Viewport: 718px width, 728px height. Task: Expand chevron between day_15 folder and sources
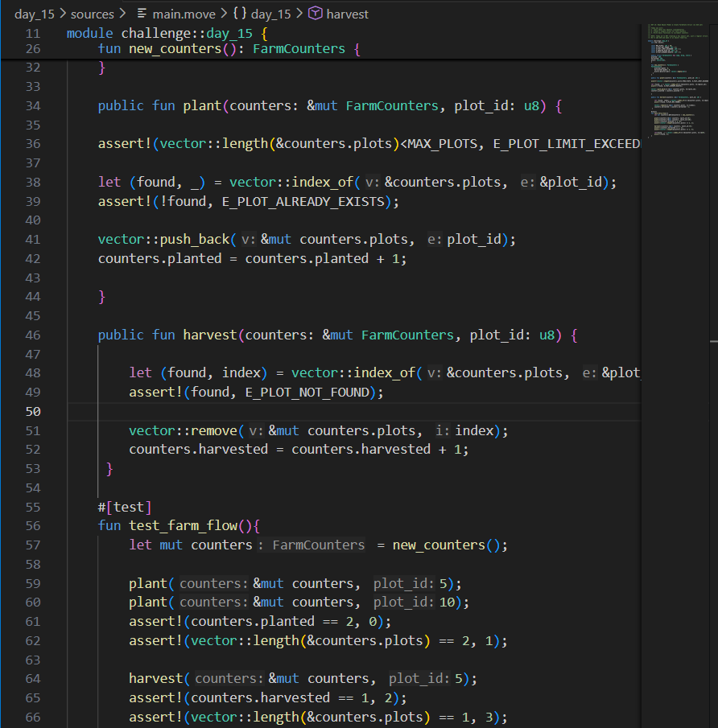(63, 14)
